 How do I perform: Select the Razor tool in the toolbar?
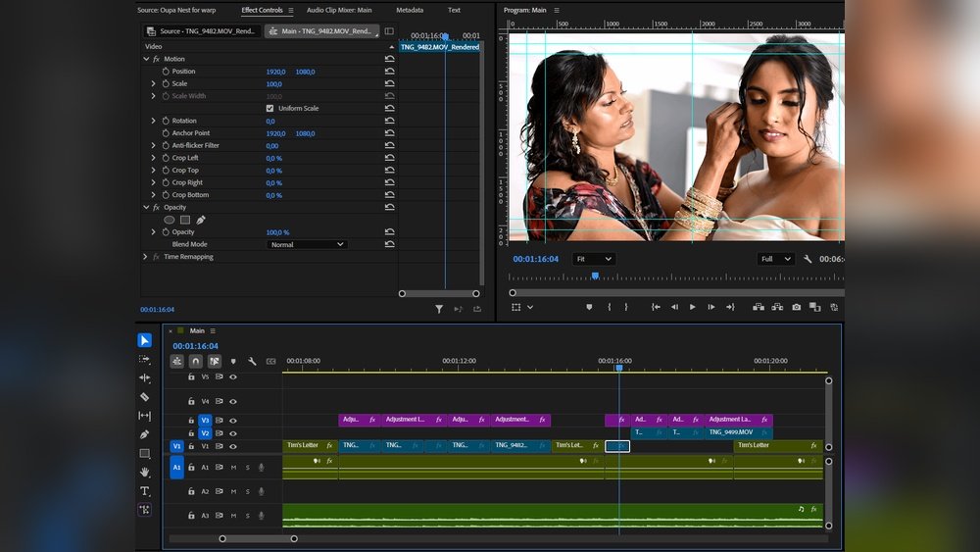coord(145,397)
